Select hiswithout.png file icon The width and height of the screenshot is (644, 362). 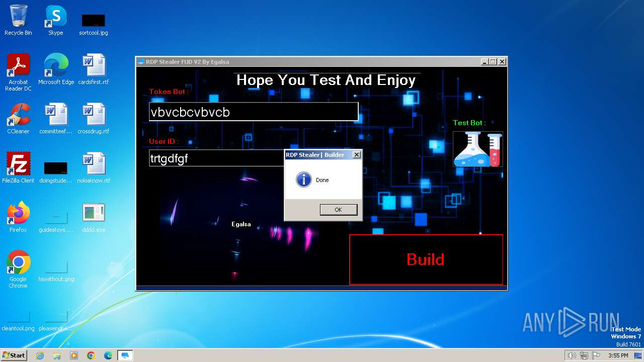tap(56, 270)
